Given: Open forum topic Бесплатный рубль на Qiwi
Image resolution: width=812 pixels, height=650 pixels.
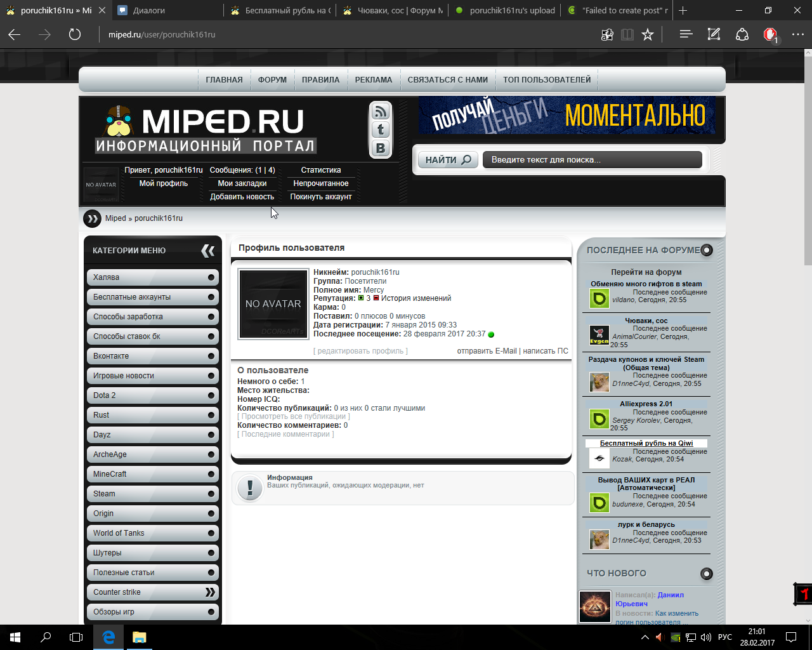Looking at the screenshot, I should [646, 443].
